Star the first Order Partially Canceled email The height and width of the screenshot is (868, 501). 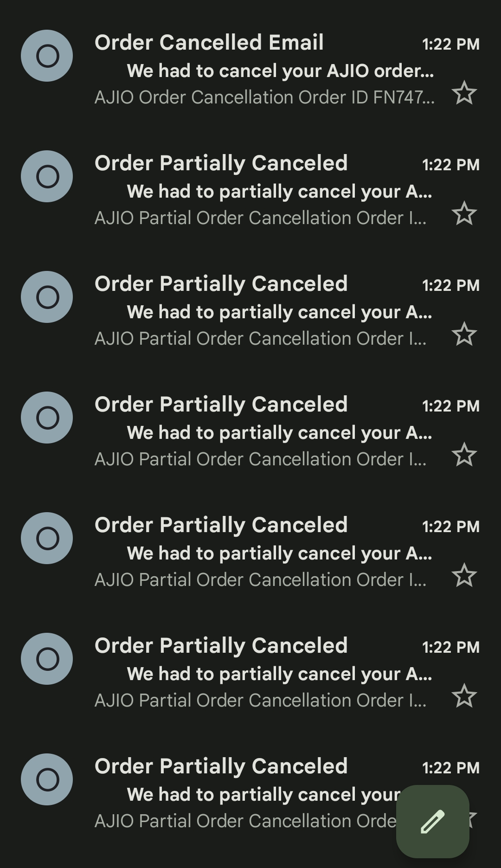pos(464,213)
